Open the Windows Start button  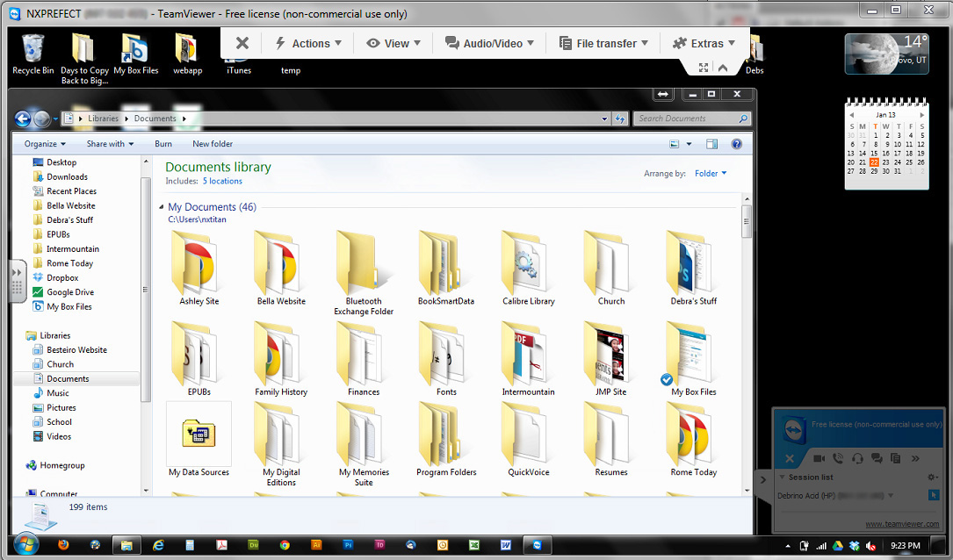[x=25, y=544]
